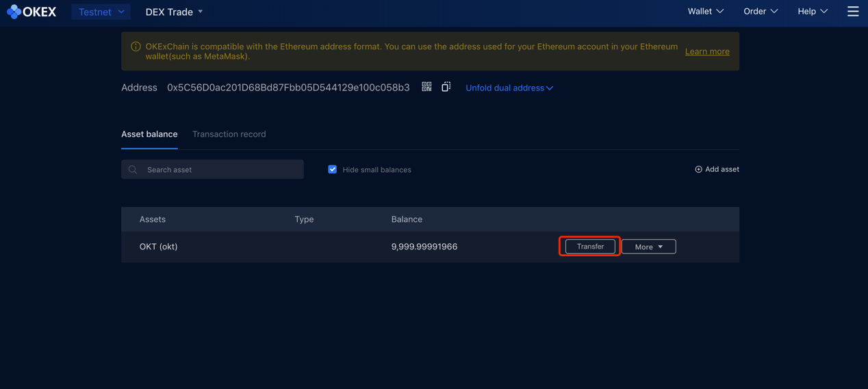The image size is (868, 389).
Task: Open the Order menu
Action: (761, 11)
